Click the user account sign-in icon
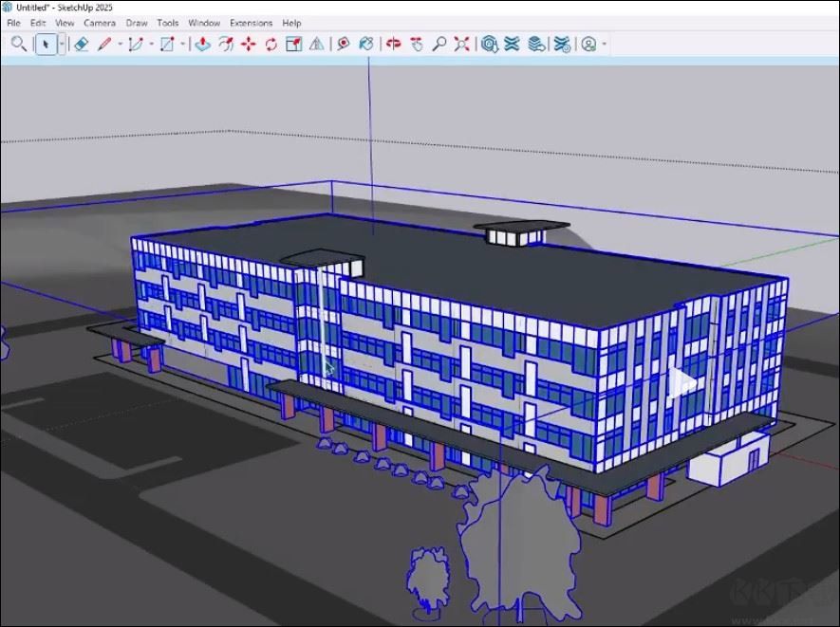This screenshot has height=627, width=840. 588,44
